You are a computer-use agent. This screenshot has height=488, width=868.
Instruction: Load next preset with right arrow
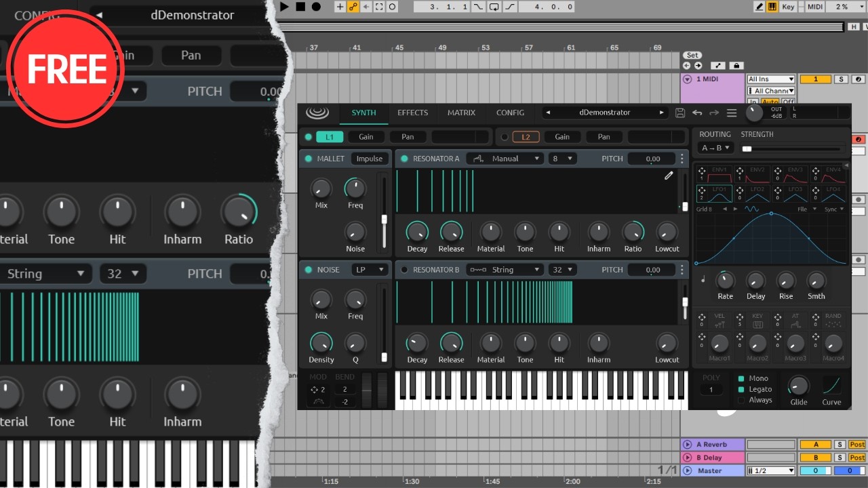pos(662,113)
